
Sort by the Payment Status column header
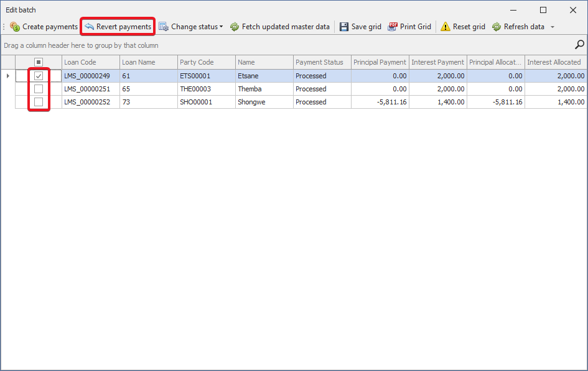pos(321,62)
